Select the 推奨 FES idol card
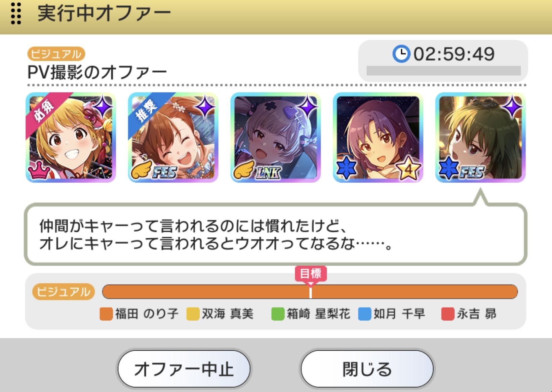 pos(173,138)
